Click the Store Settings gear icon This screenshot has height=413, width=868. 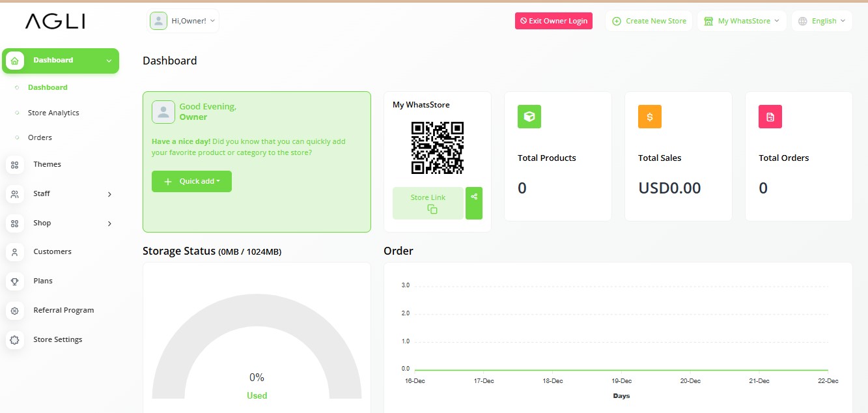pyautogui.click(x=15, y=340)
